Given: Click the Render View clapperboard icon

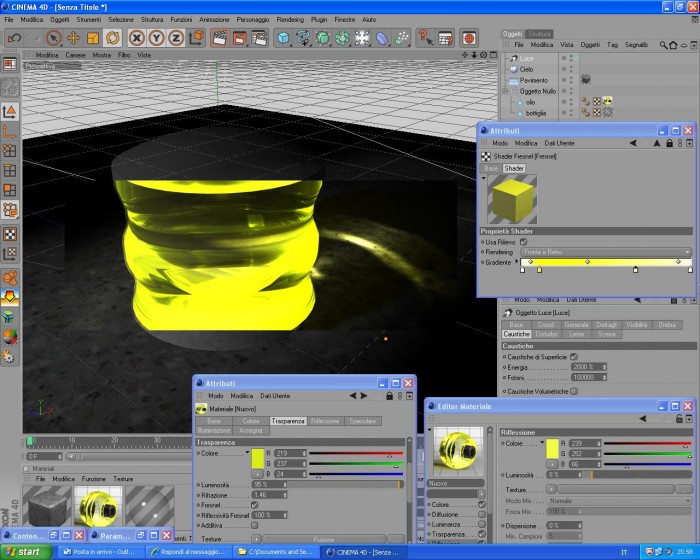Looking at the screenshot, I should (219, 38).
